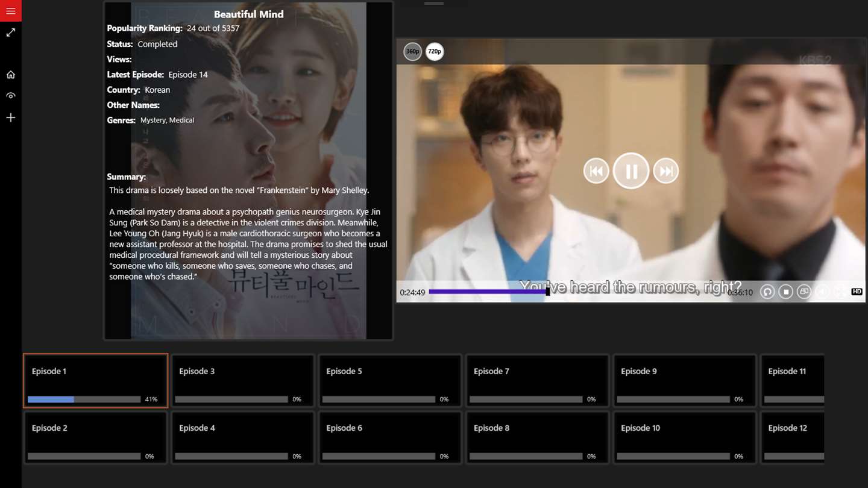Image resolution: width=868 pixels, height=488 pixels.
Task: Open the watched list eye icon
Action: [x=11, y=96]
